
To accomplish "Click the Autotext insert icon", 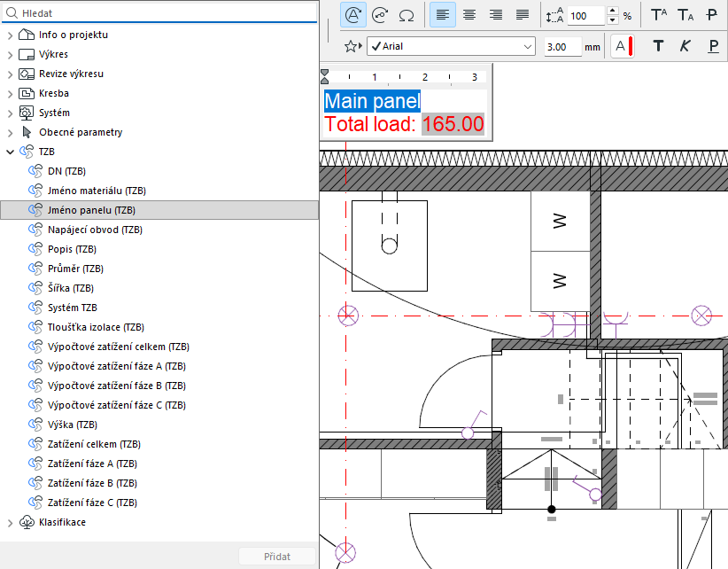I will point(353,15).
